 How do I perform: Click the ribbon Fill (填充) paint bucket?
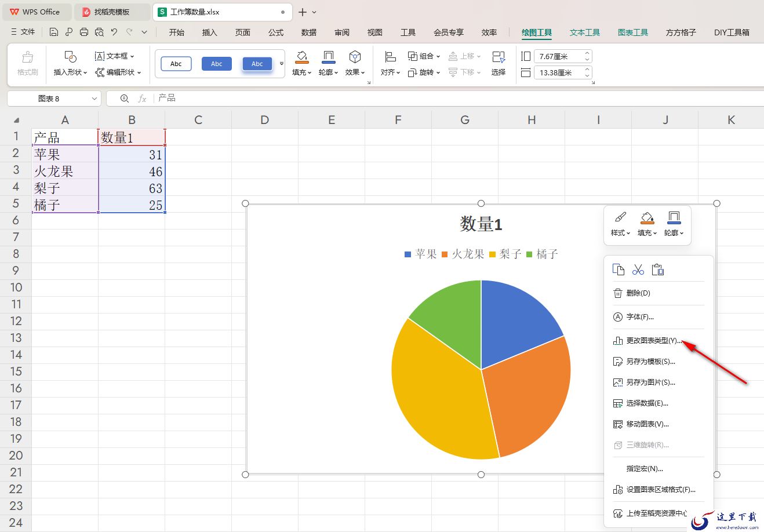(301, 57)
